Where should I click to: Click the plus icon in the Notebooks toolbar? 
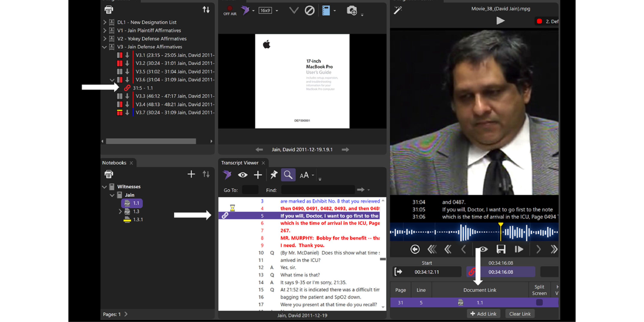coord(191,174)
